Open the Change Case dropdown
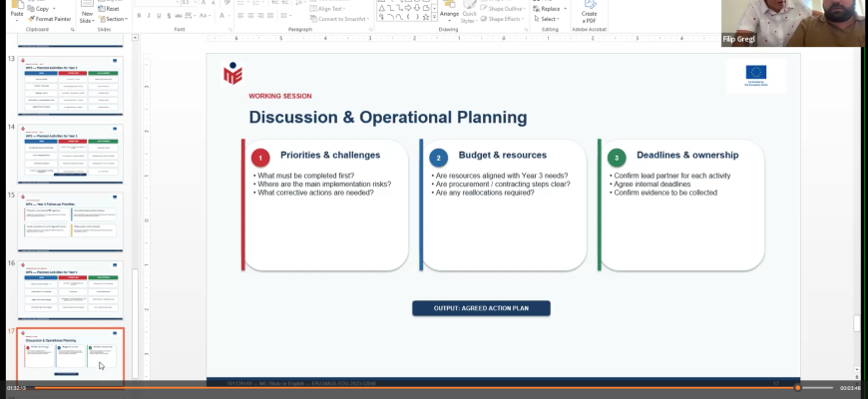Viewport: 868px width, 399px height. pos(205,16)
